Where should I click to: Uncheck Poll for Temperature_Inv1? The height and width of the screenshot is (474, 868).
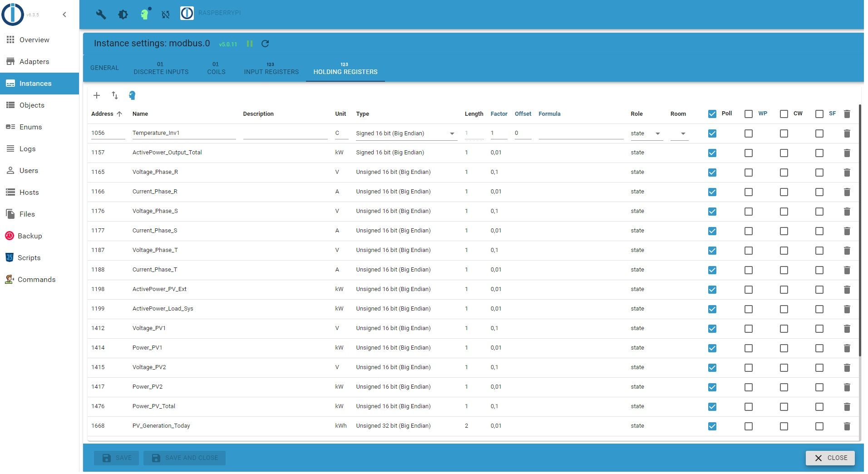(712, 133)
